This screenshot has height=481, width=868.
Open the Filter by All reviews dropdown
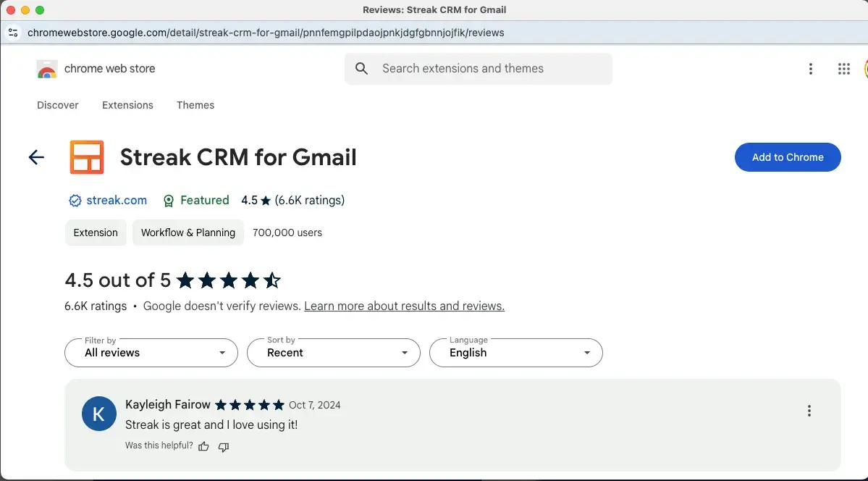pos(151,353)
